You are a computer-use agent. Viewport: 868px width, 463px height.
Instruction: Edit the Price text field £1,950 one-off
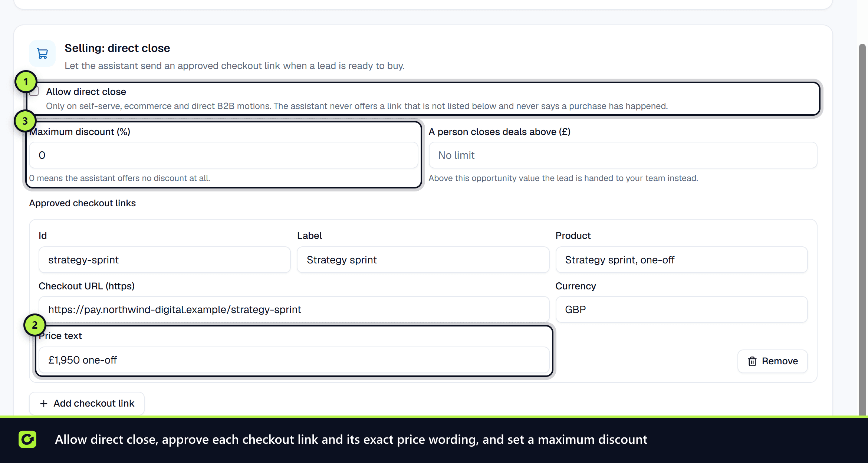click(294, 360)
